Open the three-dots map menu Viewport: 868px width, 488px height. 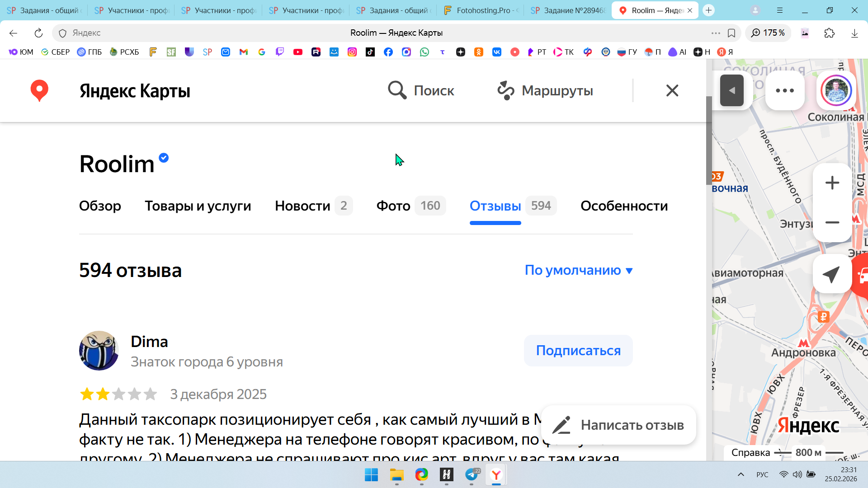coord(784,90)
